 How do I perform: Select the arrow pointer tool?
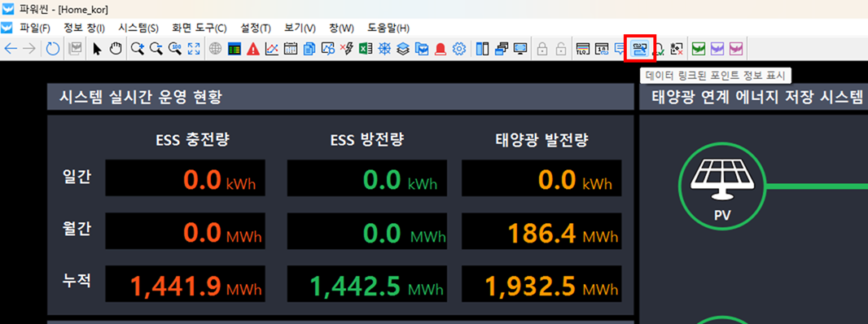(x=97, y=50)
